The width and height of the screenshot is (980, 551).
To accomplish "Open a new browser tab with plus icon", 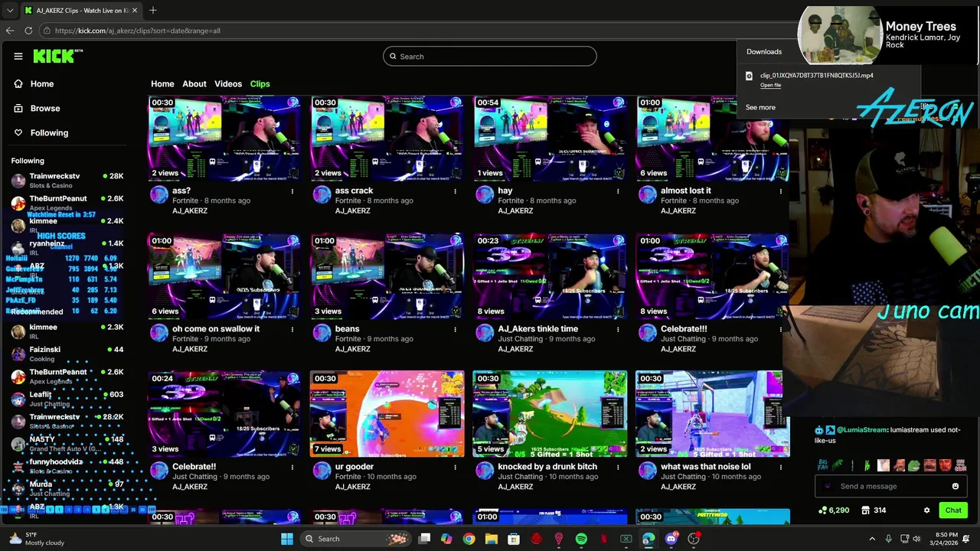I will (153, 10).
